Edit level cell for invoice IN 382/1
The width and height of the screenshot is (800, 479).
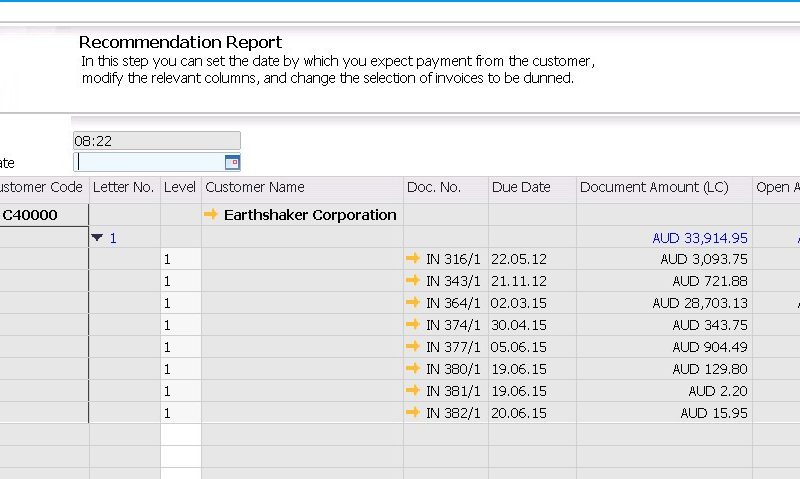(x=181, y=413)
